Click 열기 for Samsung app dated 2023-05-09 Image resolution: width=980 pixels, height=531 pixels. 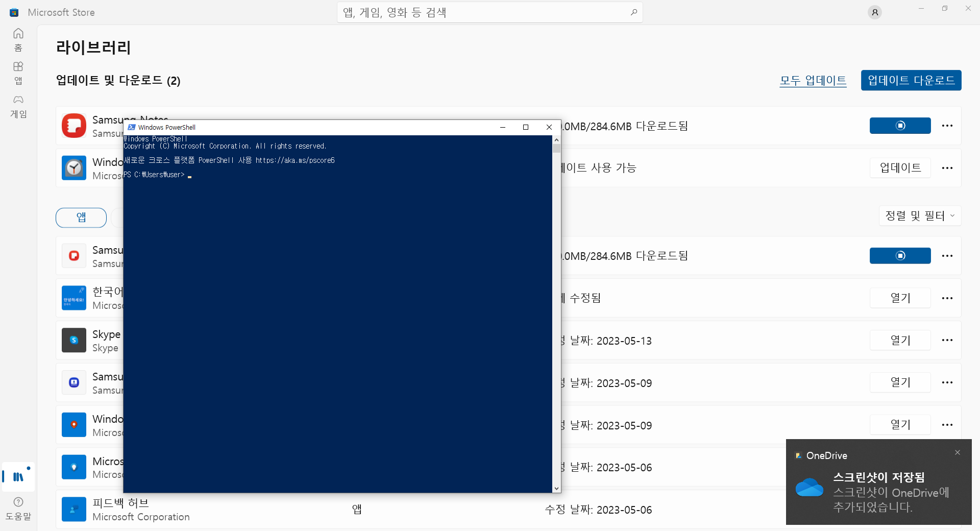(900, 382)
